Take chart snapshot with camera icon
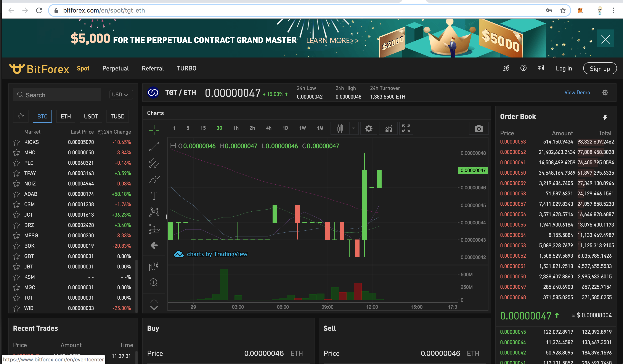Image resolution: width=623 pixels, height=364 pixels. [479, 128]
